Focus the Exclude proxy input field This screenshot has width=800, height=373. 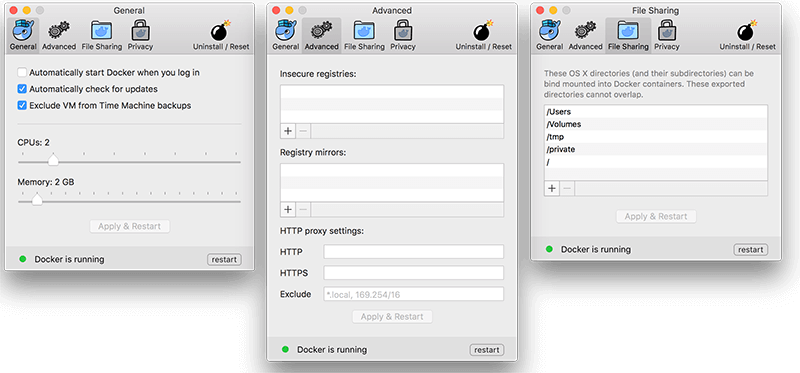(x=414, y=294)
